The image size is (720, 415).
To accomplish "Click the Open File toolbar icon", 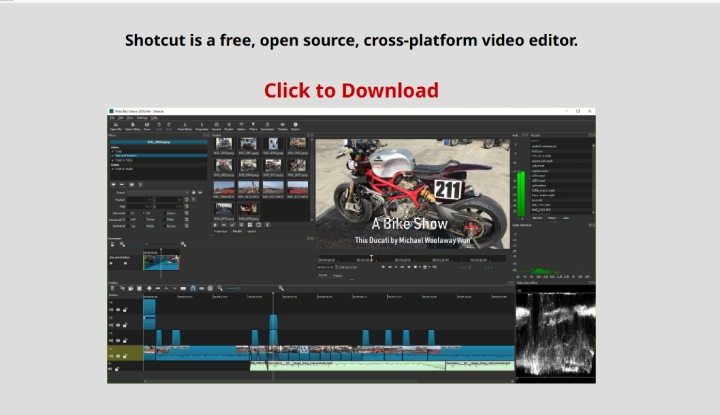I will [x=116, y=126].
